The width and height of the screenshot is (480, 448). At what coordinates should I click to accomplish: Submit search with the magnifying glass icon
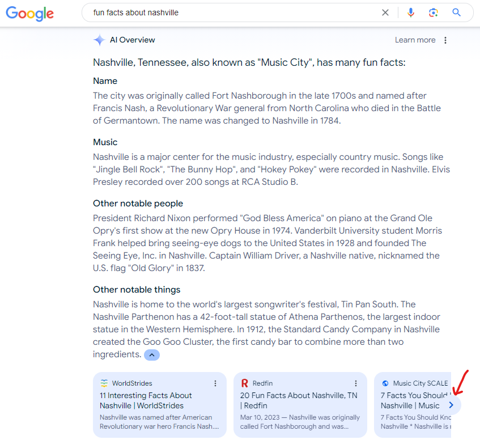pyautogui.click(x=456, y=12)
